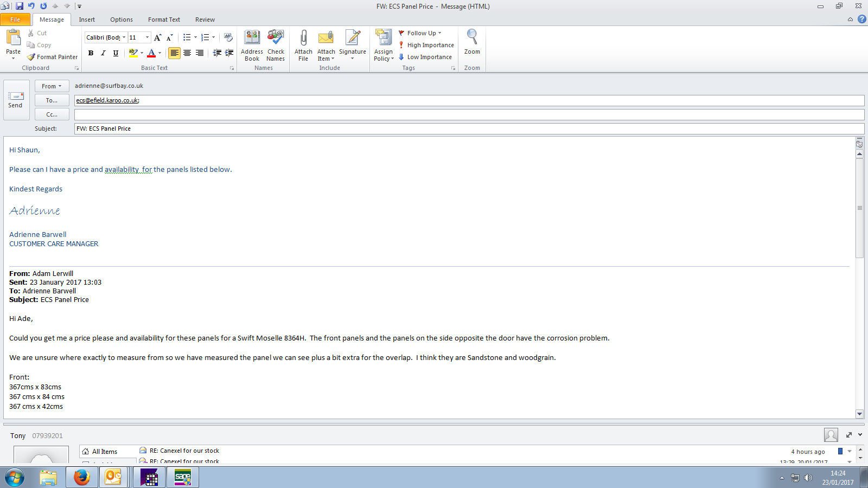Switch to the Review tab
This screenshot has height=488, width=868.
[205, 20]
